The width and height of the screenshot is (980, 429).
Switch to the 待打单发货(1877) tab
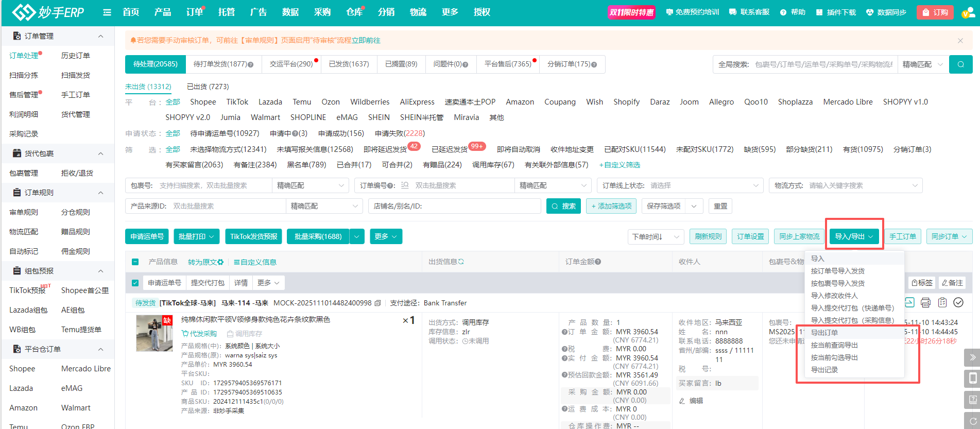point(223,64)
